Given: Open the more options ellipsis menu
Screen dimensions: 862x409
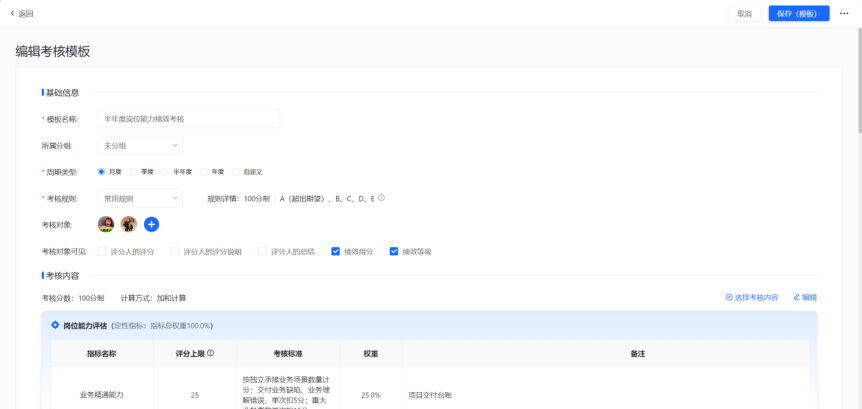Looking at the screenshot, I should 844,14.
